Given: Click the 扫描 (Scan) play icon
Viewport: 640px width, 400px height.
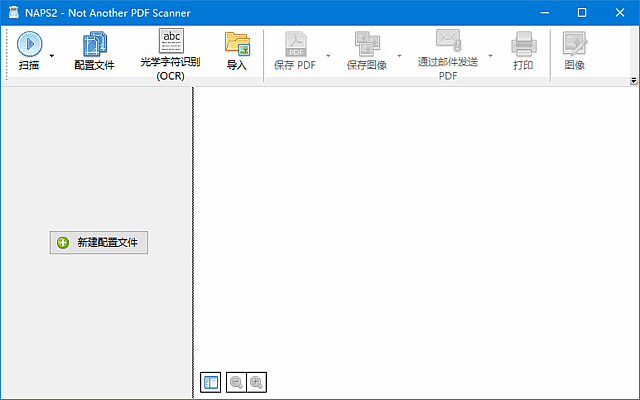Looking at the screenshot, I should coord(29,43).
